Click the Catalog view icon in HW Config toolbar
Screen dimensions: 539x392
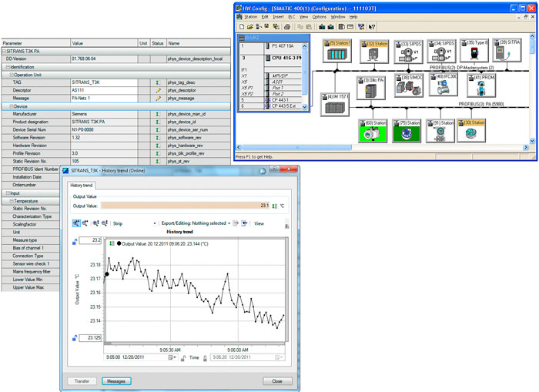pyautogui.click(x=341, y=26)
